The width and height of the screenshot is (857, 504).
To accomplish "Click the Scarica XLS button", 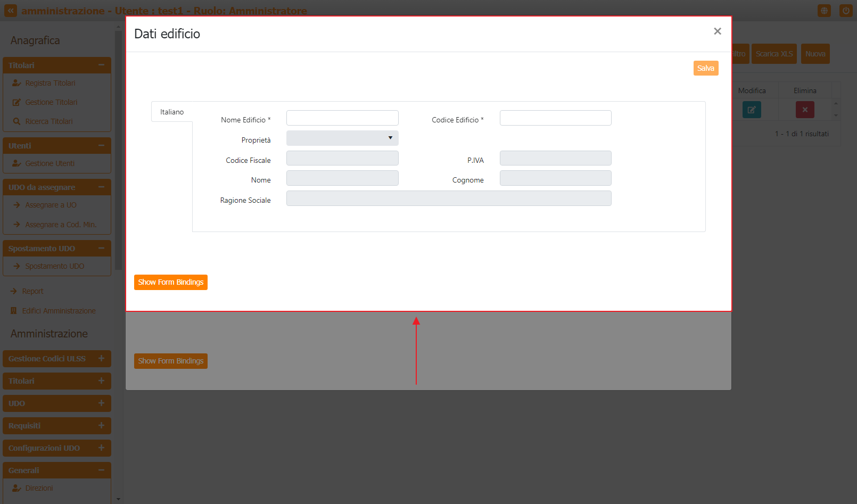I will pyautogui.click(x=774, y=54).
